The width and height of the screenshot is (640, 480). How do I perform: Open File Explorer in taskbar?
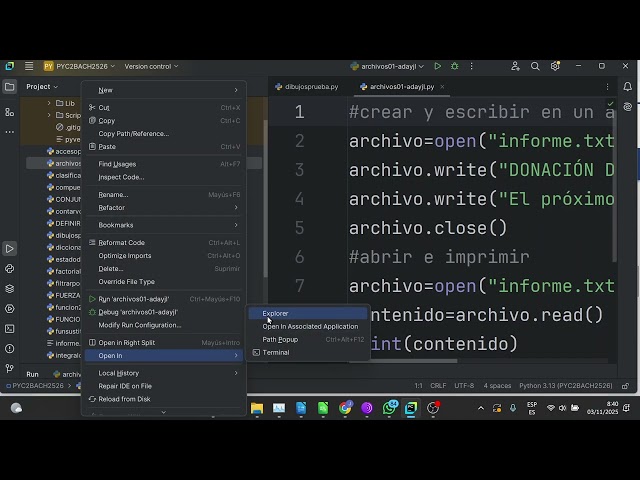[257, 408]
